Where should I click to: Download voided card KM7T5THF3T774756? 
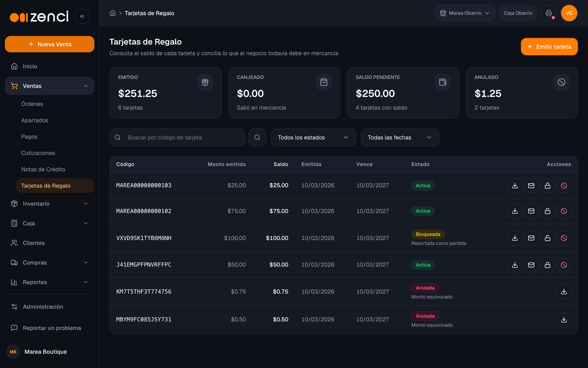click(564, 292)
